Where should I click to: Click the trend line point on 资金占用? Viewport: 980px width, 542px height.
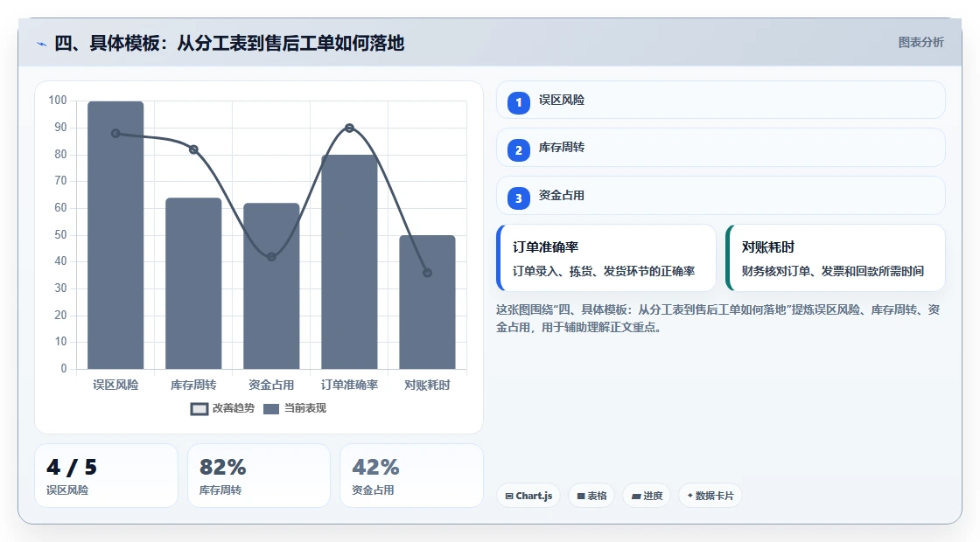[x=271, y=257]
